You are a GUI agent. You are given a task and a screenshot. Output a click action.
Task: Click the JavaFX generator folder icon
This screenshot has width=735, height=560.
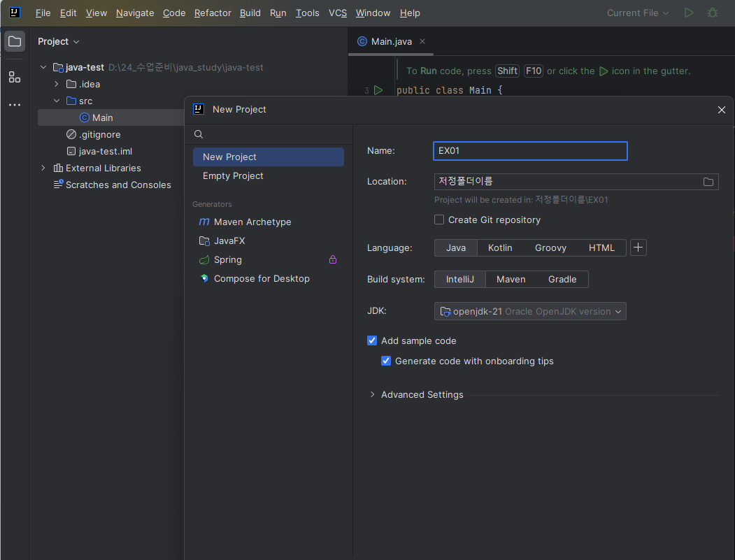coord(204,241)
